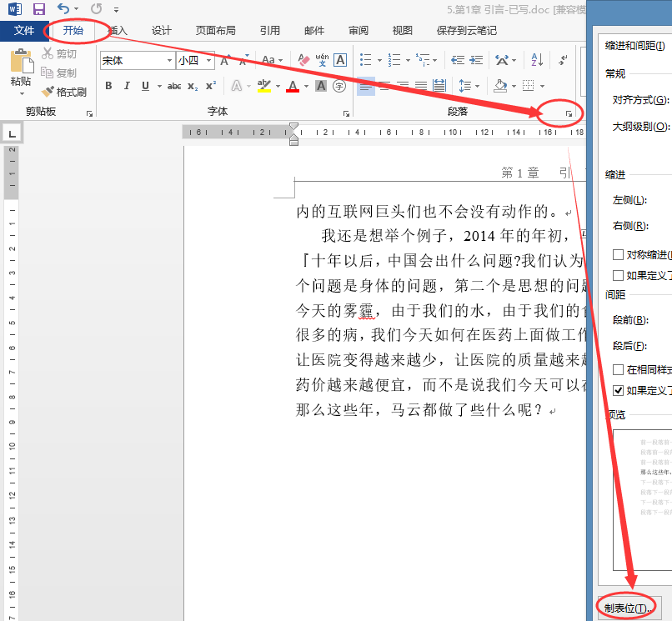Click the Clear Formatting eraser icon
This screenshot has height=621, width=672.
click(303, 61)
